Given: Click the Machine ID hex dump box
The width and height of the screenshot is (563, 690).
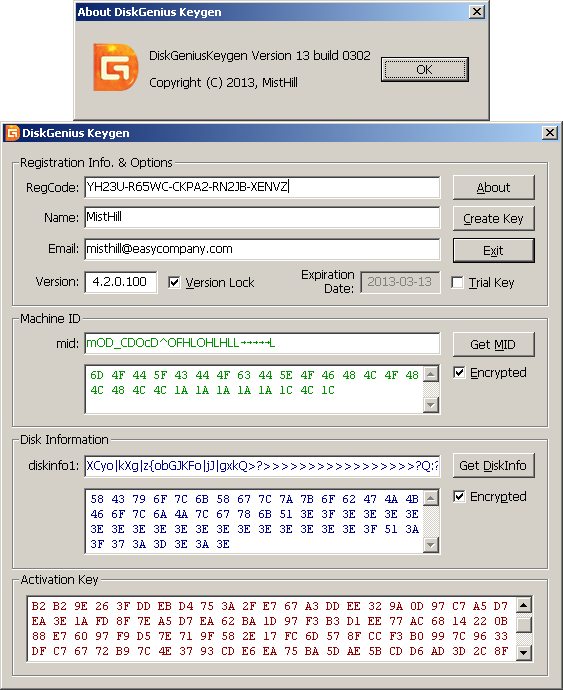Looking at the screenshot, I should [254, 389].
